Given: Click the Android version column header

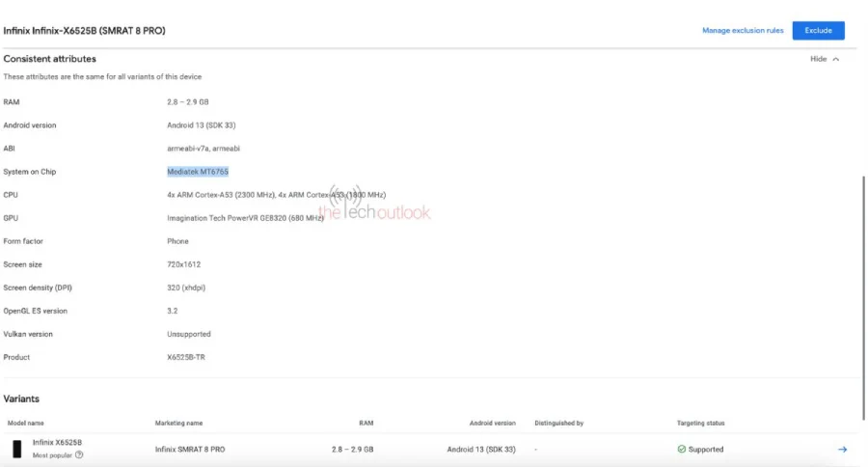Looking at the screenshot, I should pyautogui.click(x=492, y=423).
